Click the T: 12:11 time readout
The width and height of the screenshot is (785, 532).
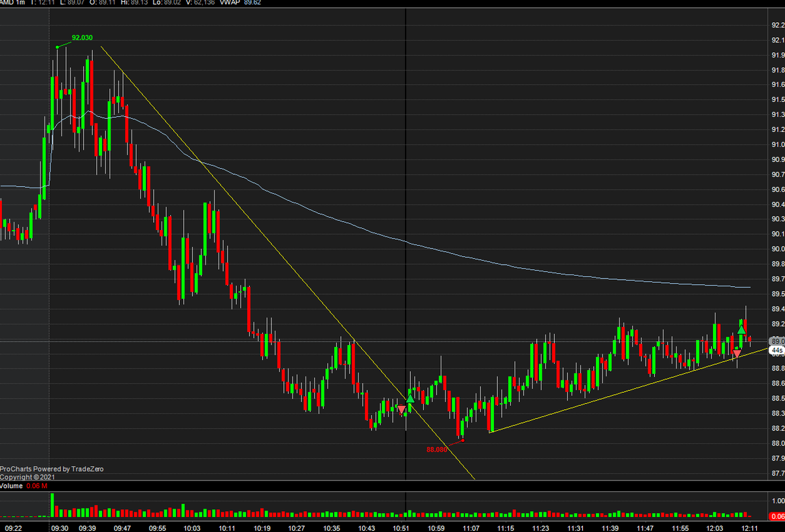[42, 3]
